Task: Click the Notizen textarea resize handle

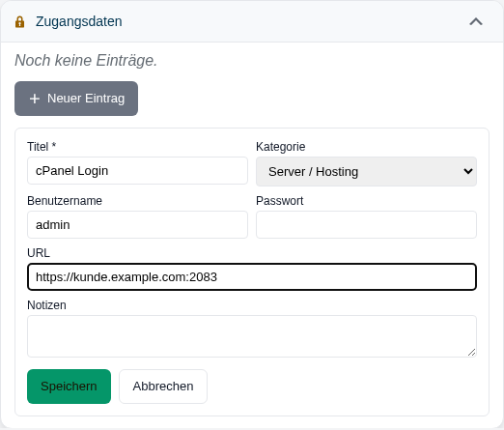Action: (x=472, y=353)
